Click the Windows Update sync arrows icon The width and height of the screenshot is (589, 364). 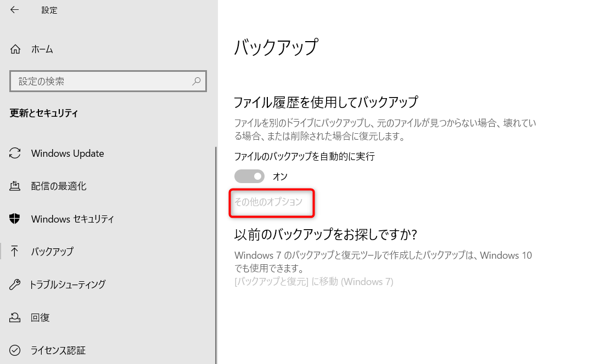point(15,153)
